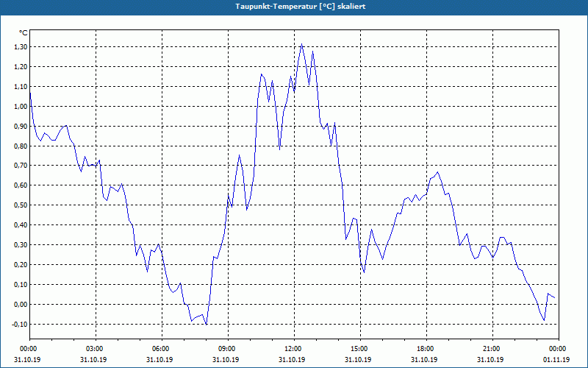
Task: Click the 0,20 y-axis value
Action: point(21,265)
